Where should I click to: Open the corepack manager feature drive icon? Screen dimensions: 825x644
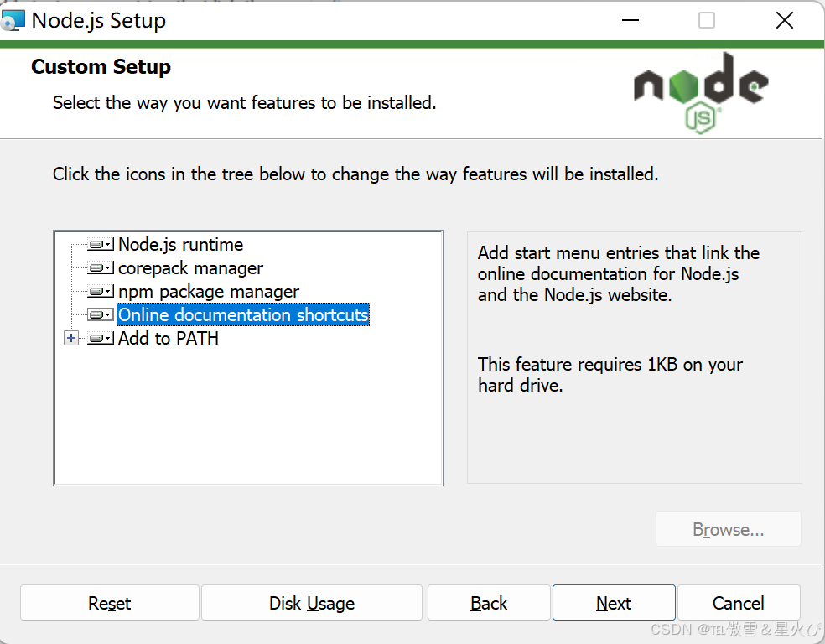[x=101, y=268]
